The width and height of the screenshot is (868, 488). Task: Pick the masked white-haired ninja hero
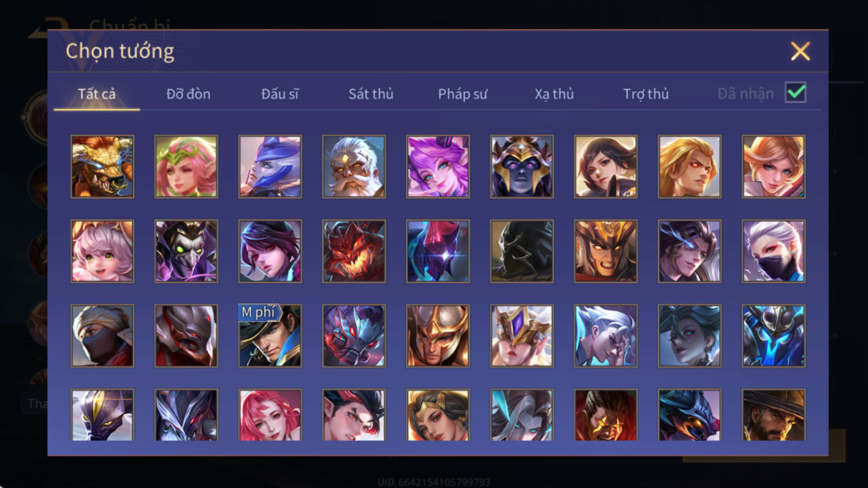click(x=774, y=251)
